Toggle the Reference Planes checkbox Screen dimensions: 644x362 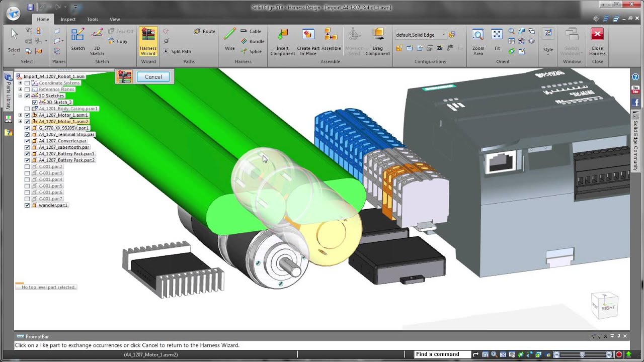pyautogui.click(x=27, y=89)
